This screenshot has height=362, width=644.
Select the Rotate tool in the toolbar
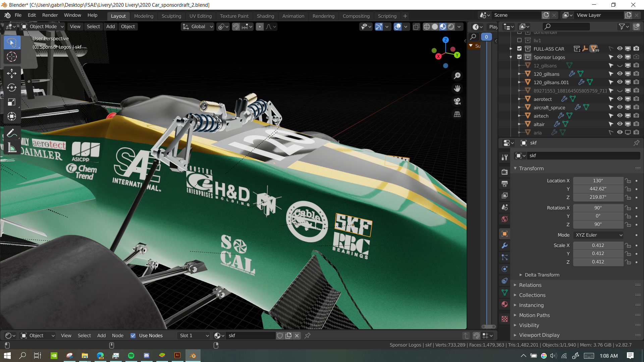click(12, 88)
